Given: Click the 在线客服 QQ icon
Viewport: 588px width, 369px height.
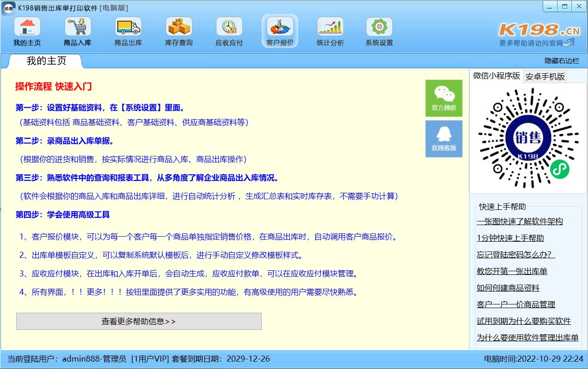Looking at the screenshot, I should tap(444, 139).
